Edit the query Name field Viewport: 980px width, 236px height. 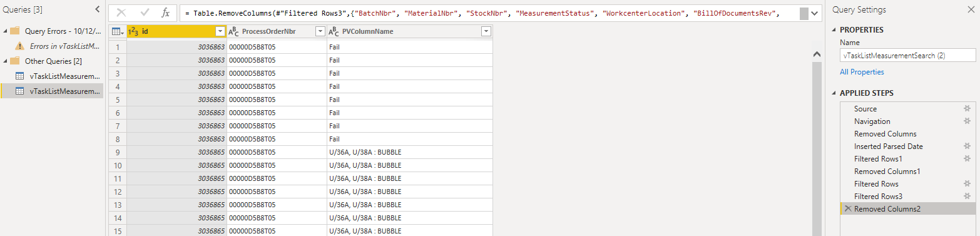tap(908, 56)
